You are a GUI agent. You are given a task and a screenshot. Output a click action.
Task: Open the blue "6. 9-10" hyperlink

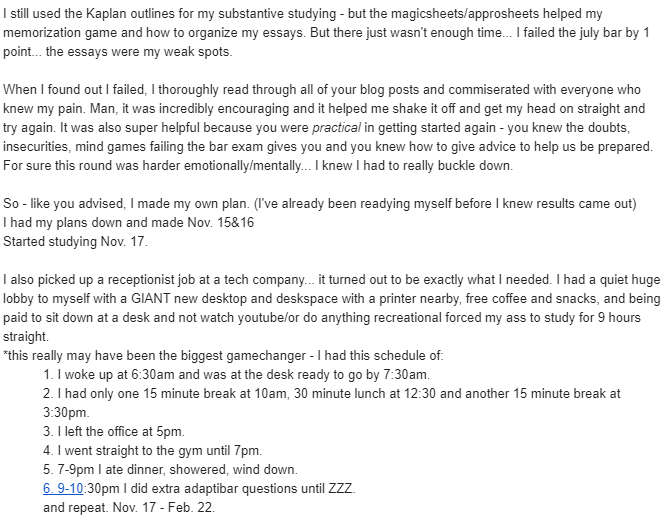pyautogui.click(x=63, y=488)
